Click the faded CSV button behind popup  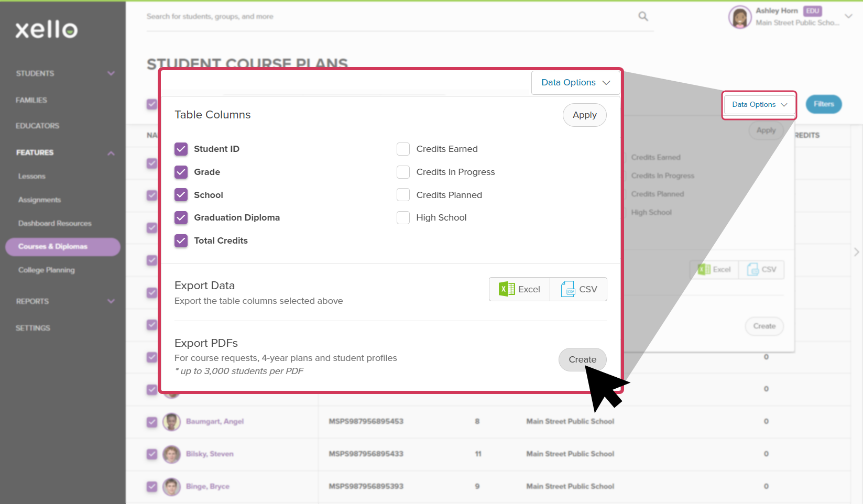click(762, 269)
